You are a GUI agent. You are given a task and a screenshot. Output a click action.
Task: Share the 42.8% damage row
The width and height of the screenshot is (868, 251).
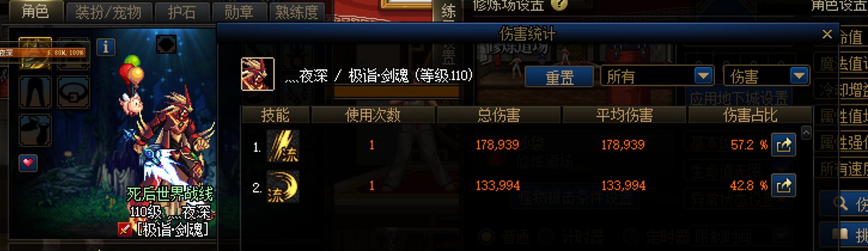[784, 186]
